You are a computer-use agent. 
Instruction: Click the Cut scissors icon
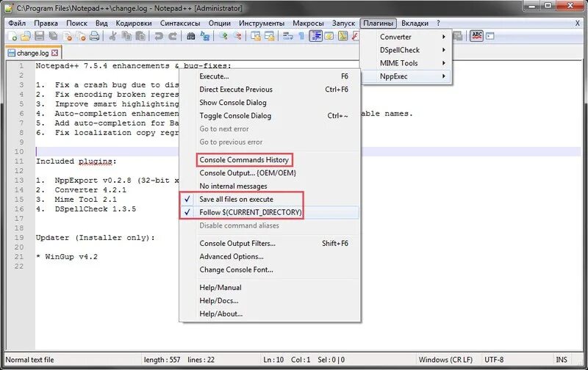(x=112, y=36)
